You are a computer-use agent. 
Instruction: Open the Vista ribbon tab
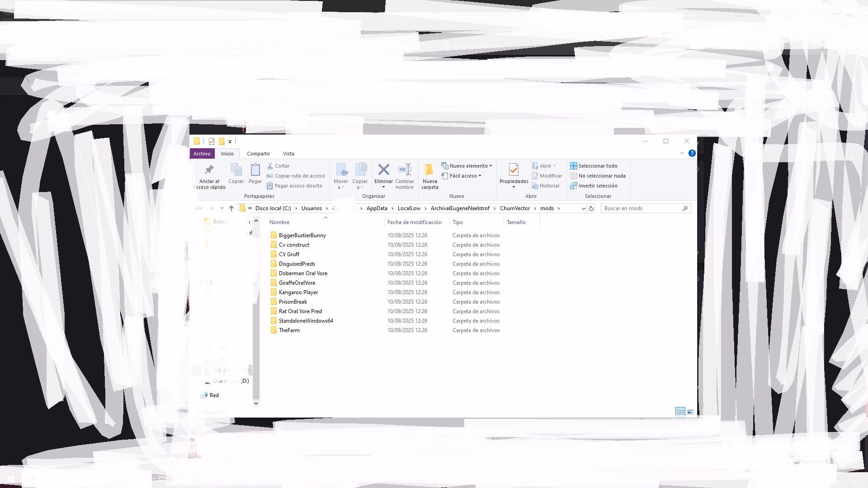pyautogui.click(x=288, y=154)
